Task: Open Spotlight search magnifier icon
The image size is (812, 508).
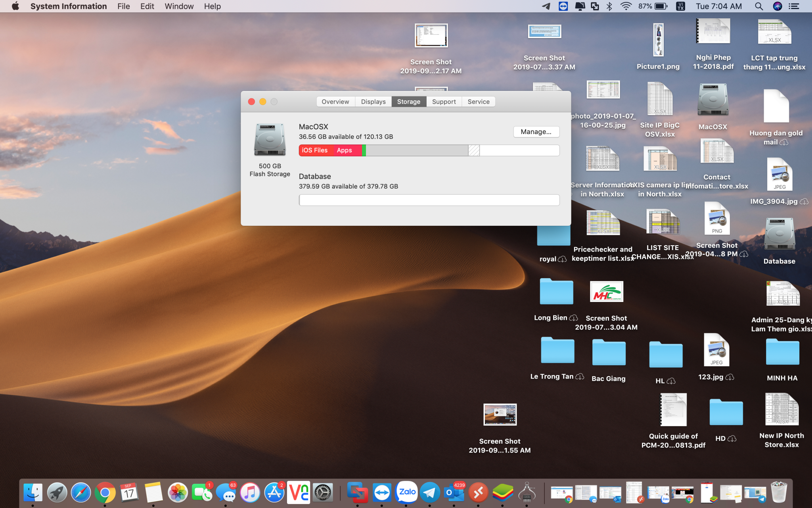Action: coord(758,6)
